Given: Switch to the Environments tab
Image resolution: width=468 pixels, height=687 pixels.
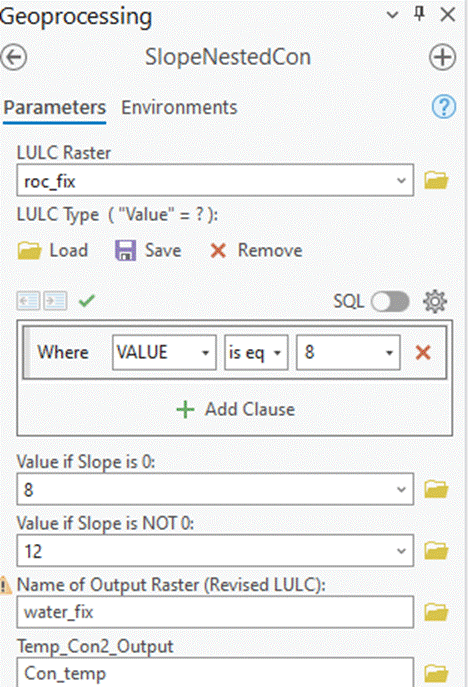Looking at the screenshot, I should (179, 107).
